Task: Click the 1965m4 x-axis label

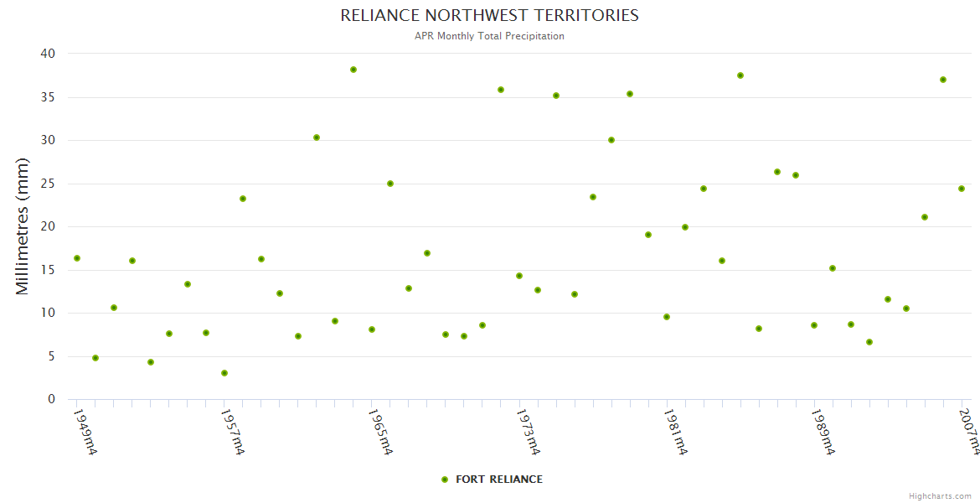Action: pos(380,433)
